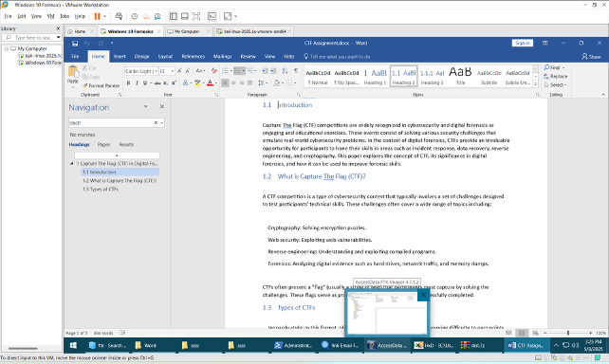Toggle Underline formatting
The image size is (609, 364).
[x=145, y=83]
